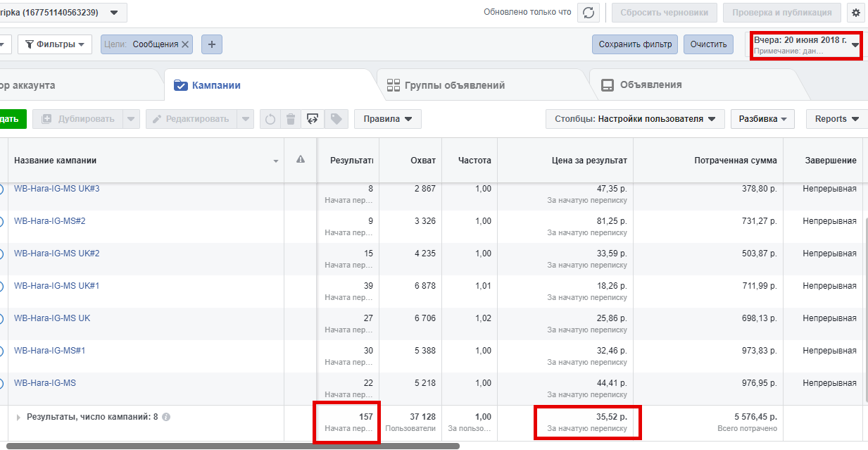868x450 pixels.
Task: Sort by the Результаты column header
Action: 348,161
